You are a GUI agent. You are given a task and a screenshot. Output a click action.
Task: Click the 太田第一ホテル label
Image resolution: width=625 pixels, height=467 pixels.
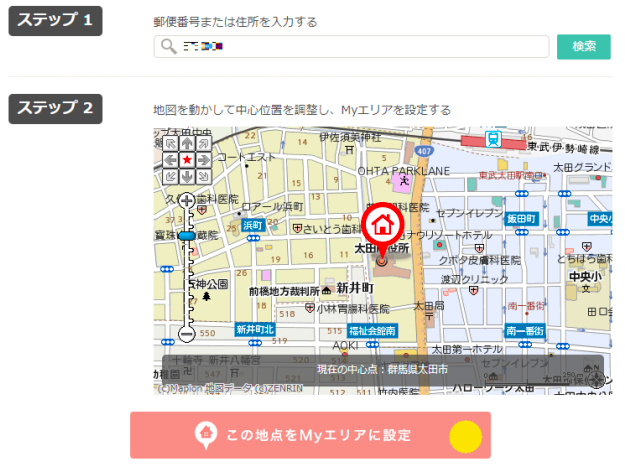[467, 349]
